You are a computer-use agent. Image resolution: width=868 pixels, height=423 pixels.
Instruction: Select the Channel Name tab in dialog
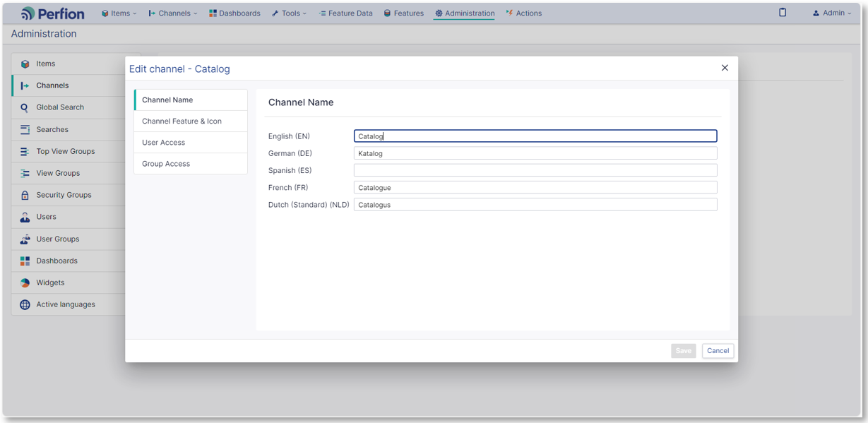click(191, 100)
